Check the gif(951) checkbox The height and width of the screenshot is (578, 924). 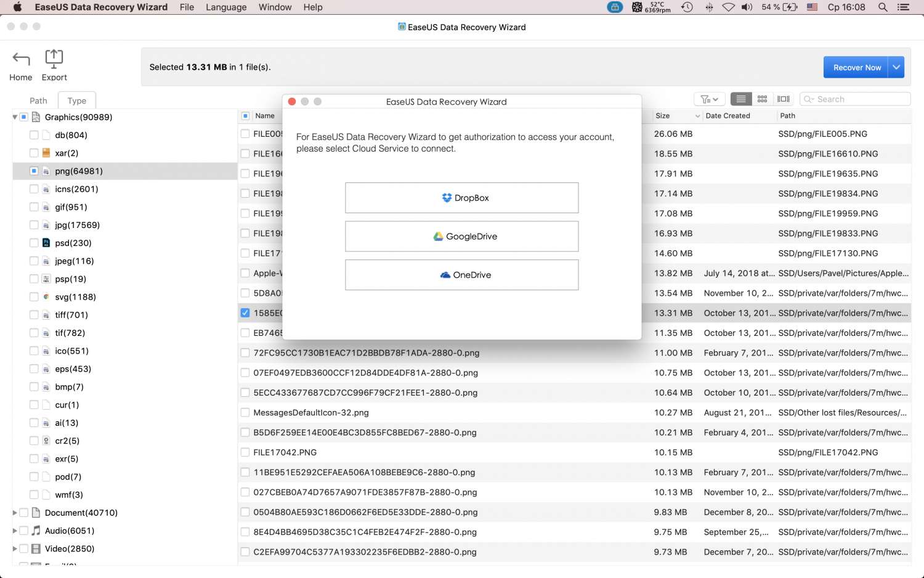(x=34, y=207)
